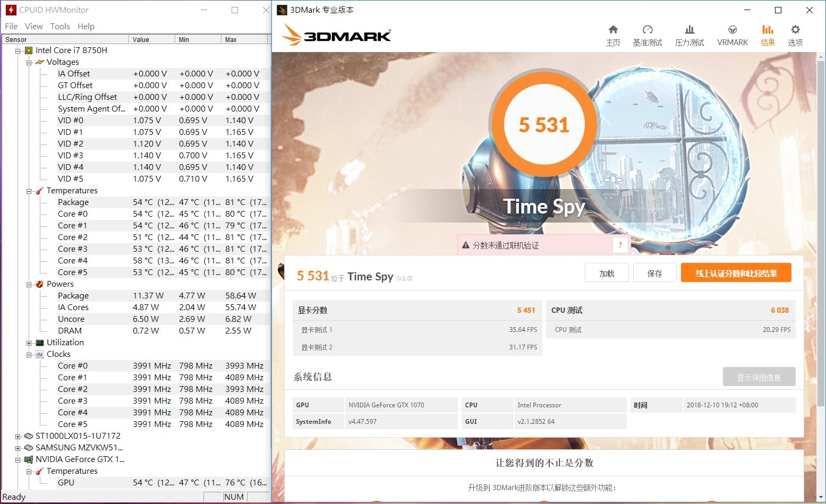Collapse the Intel Core i7 8750H node

(x=18, y=51)
